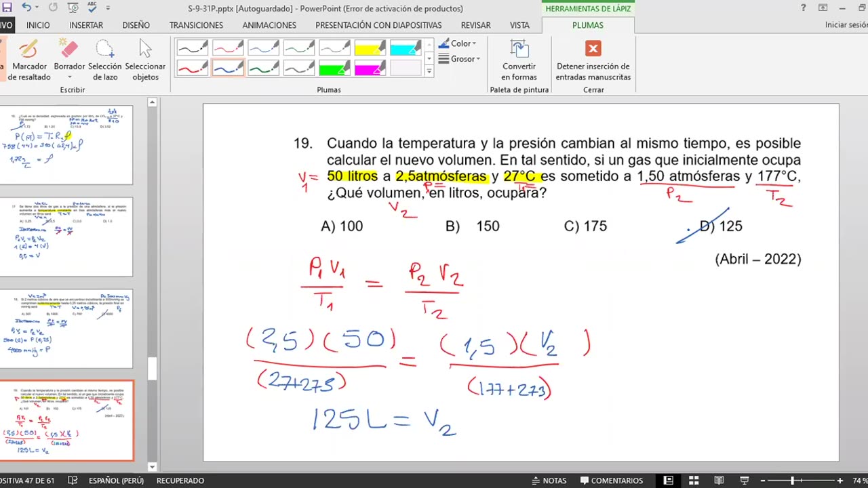This screenshot has width=868, height=488.
Task: Toggle the NOTAS pane
Action: 549,481
